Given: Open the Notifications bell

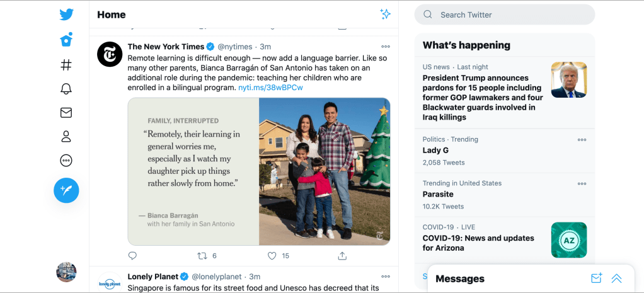Looking at the screenshot, I should (66, 89).
